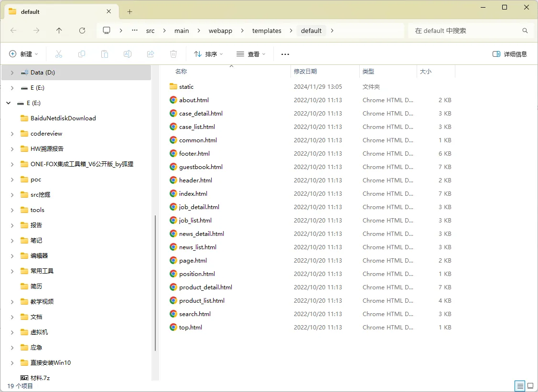Click the main breadcrumb segment
The width and height of the screenshot is (538, 392).
182,31
